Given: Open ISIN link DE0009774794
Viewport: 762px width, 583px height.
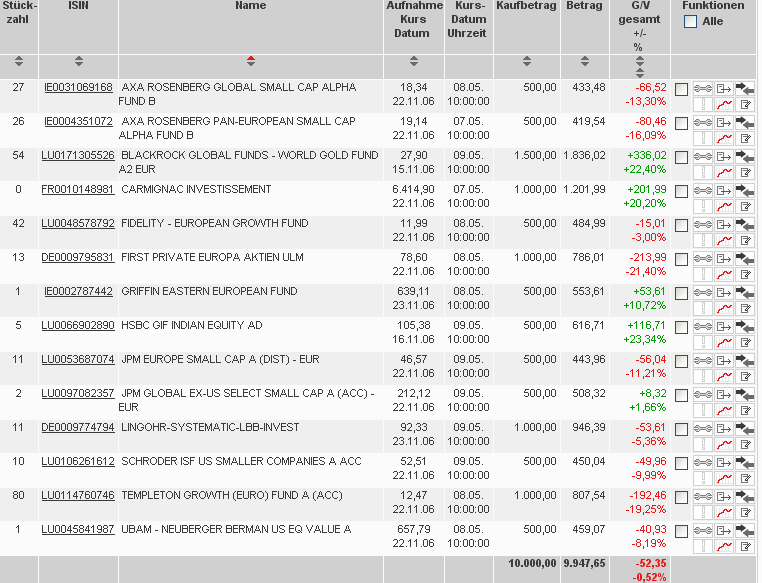Looking at the screenshot, I should coord(78,428).
